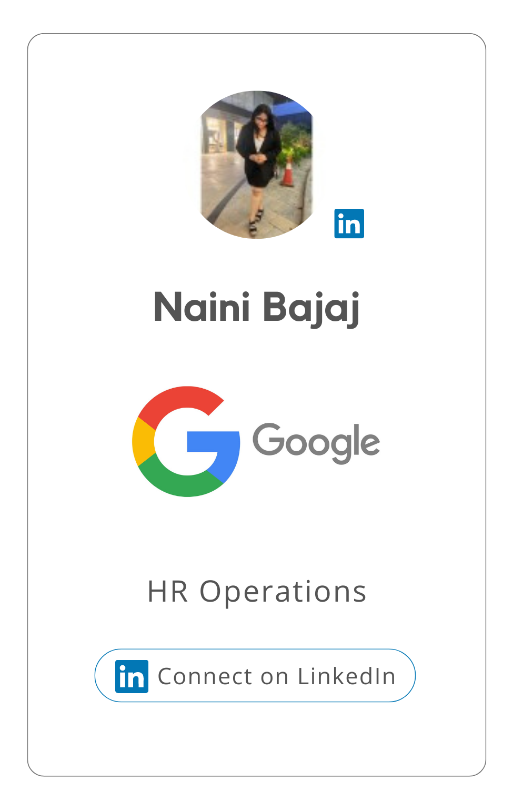
Task: Click the word "Operations" in the title
Action: click(283, 593)
